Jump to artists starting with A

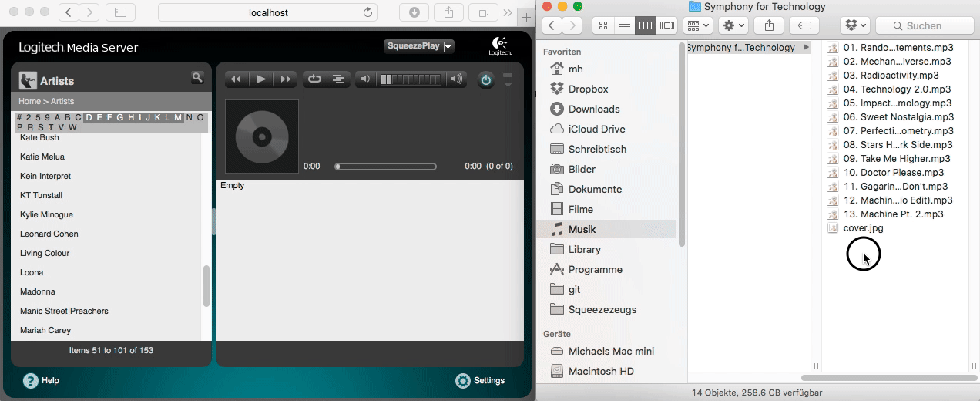pos(57,118)
